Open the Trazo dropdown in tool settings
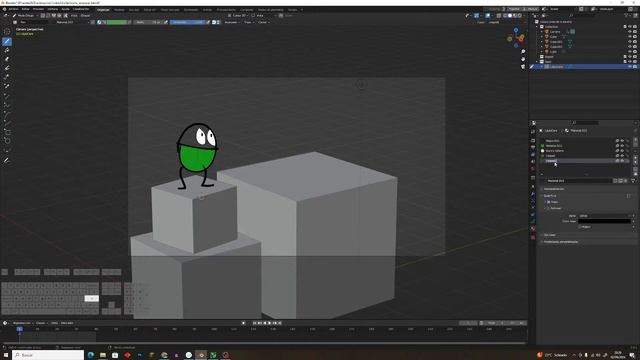This screenshot has width=640, height=360. pos(248,22)
